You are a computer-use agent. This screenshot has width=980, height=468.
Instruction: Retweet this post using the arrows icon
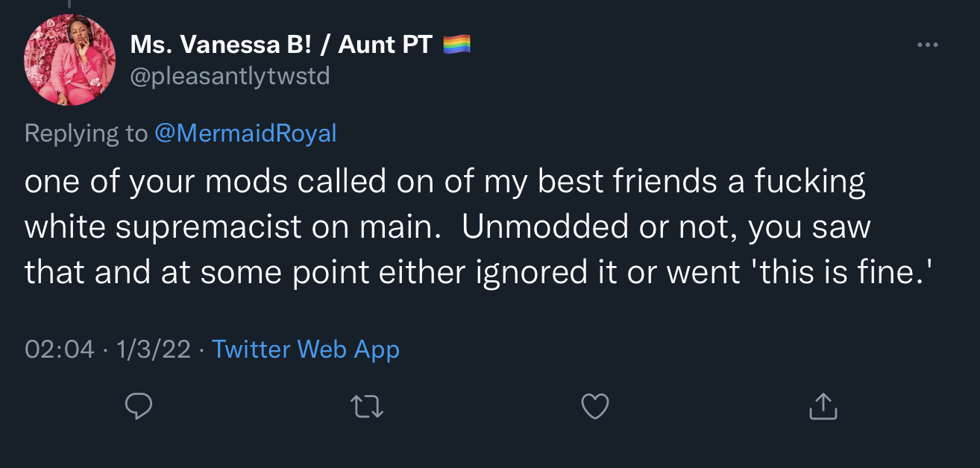coord(367,406)
